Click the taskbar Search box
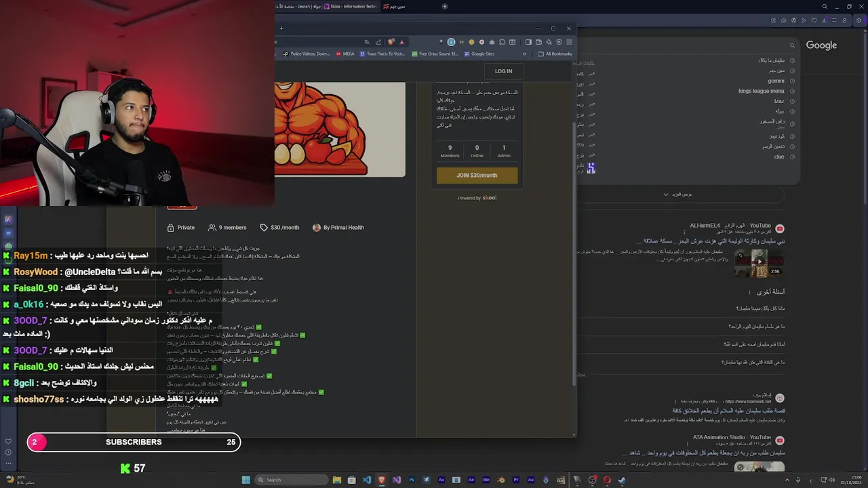 click(292, 480)
